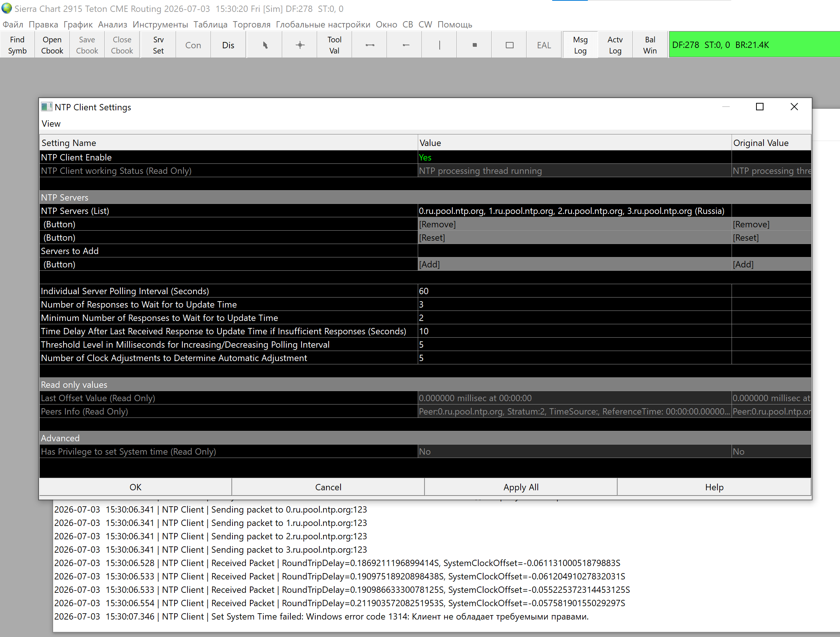Show the balance window via Bal Win
This screenshot has height=637, width=840.
pos(650,45)
